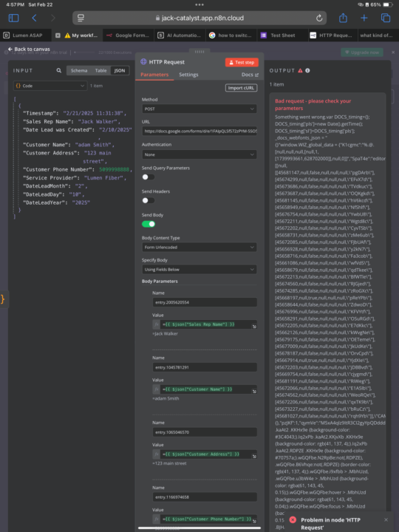The image size is (399, 532).
Task: Click the fx icon of Customer Name value
Action: tap(157, 389)
